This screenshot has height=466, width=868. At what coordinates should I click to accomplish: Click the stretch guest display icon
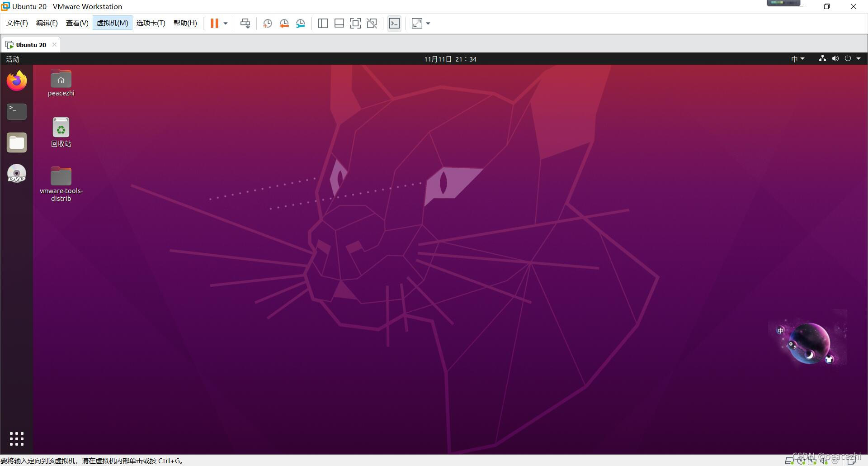[x=417, y=24]
